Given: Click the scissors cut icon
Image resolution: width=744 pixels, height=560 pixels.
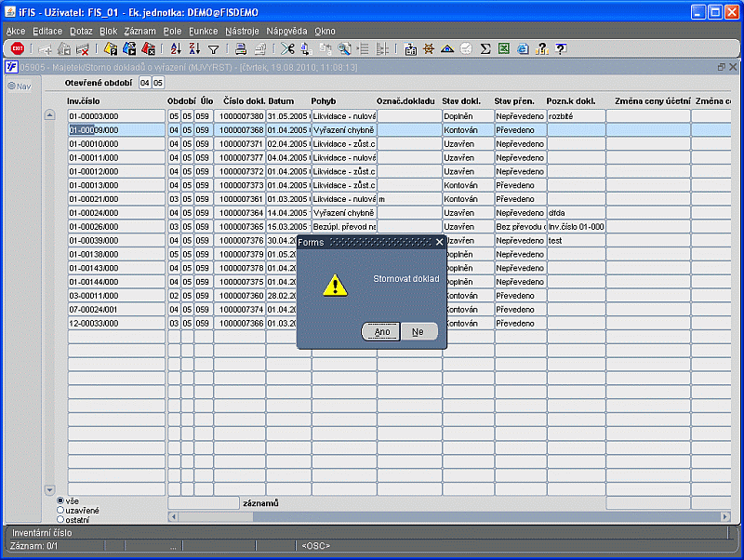Looking at the screenshot, I should pyautogui.click(x=287, y=48).
